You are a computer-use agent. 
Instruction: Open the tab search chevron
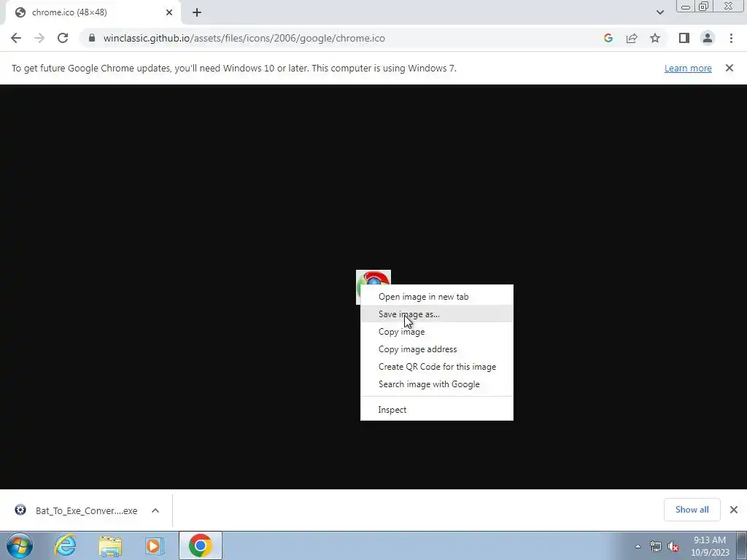click(659, 12)
